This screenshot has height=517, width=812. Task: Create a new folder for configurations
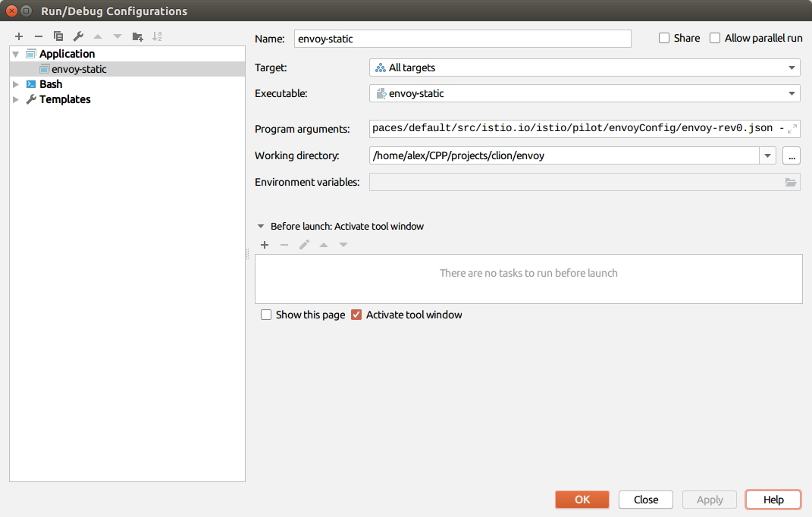point(137,36)
